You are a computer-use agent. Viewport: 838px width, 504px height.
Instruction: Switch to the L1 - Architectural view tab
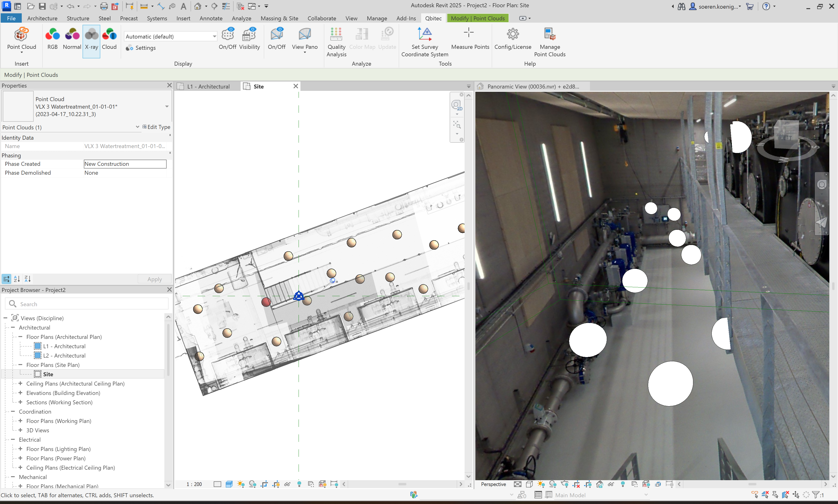click(208, 87)
